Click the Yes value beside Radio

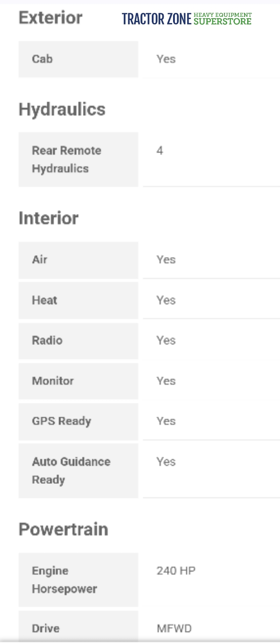click(x=166, y=340)
